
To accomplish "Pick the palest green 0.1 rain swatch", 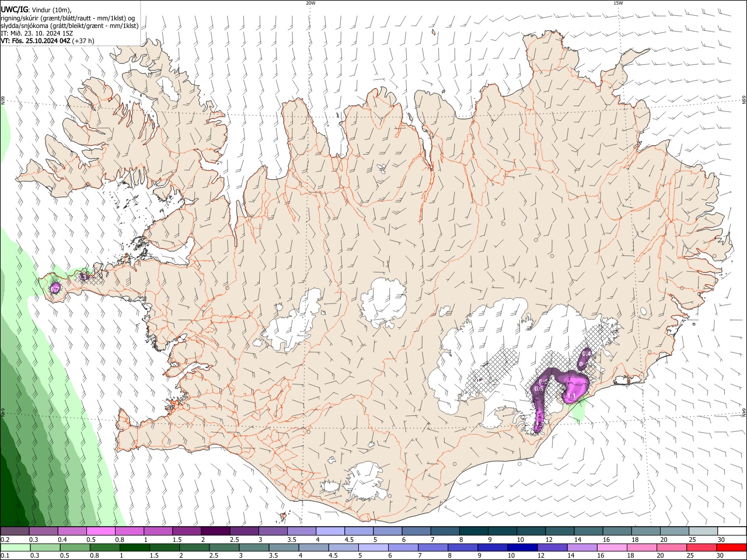I will [x=15, y=547].
